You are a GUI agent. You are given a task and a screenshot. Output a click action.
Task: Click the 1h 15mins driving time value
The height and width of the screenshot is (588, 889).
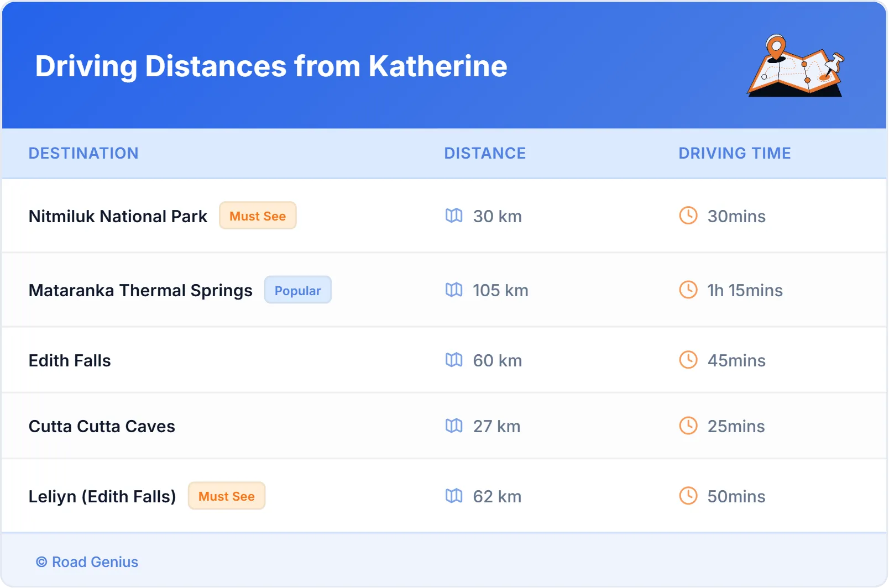tap(745, 290)
